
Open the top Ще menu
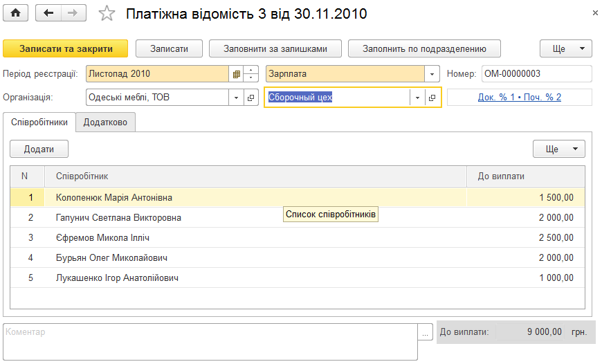566,48
